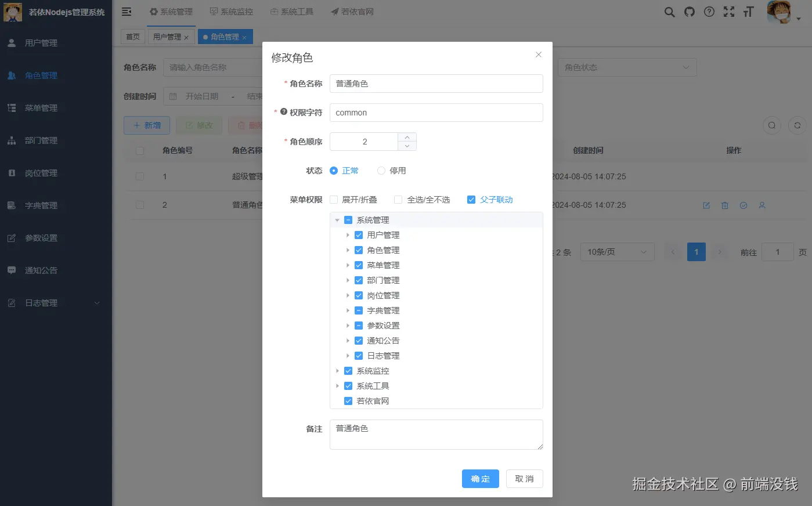
Task: Toggle the 字典管理 tree node checkbox
Action: coord(359,310)
